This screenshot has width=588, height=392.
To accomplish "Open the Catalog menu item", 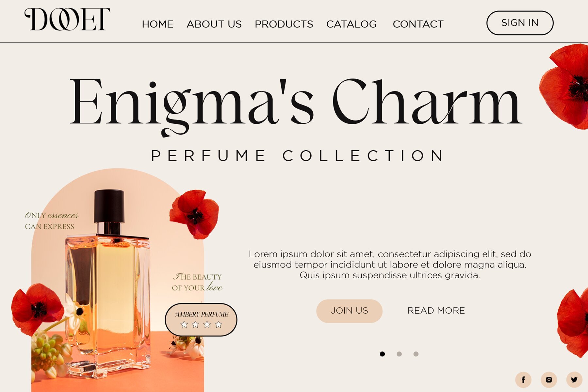I will tap(351, 24).
